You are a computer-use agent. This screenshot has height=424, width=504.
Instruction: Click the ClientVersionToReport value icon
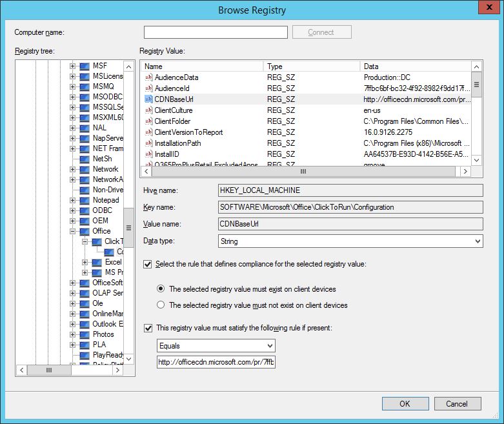click(148, 132)
